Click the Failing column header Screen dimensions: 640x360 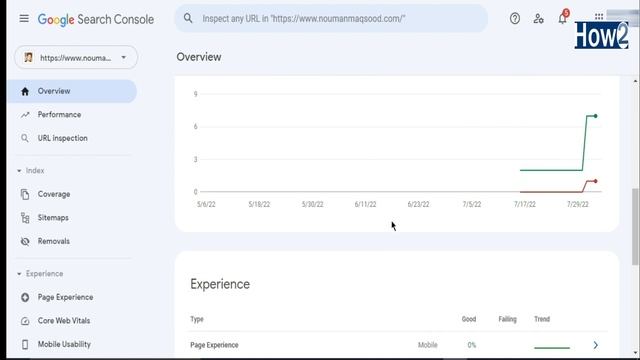[507, 319]
